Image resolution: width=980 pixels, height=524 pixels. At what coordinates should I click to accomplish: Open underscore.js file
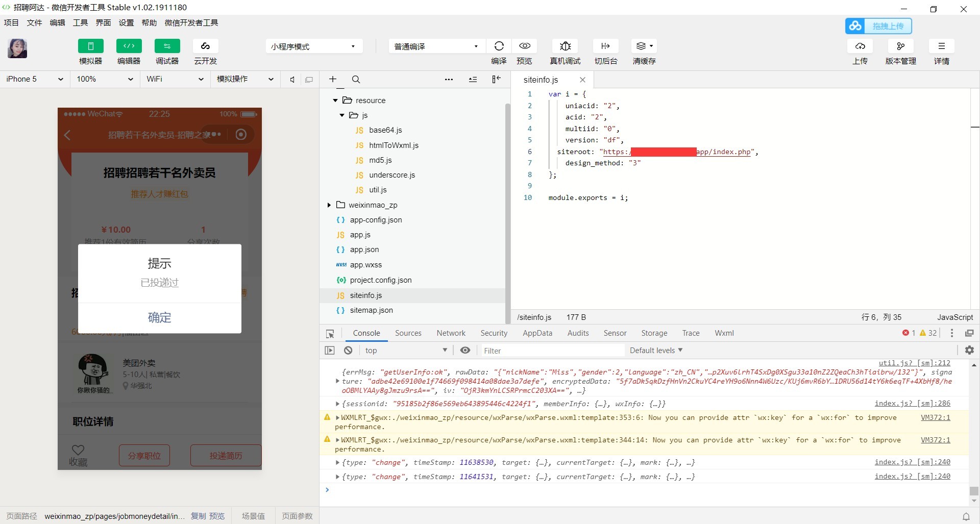[392, 175]
